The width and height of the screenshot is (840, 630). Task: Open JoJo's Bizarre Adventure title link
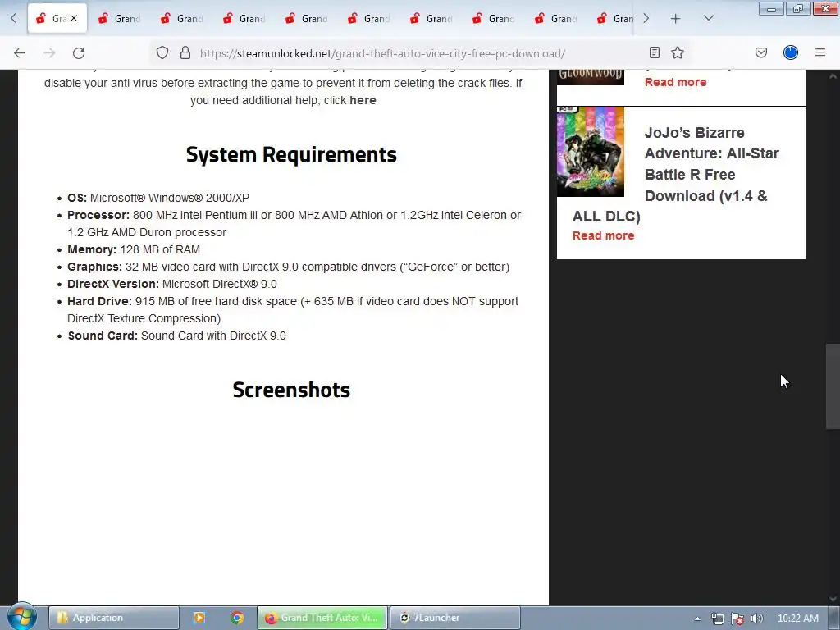pos(676,174)
